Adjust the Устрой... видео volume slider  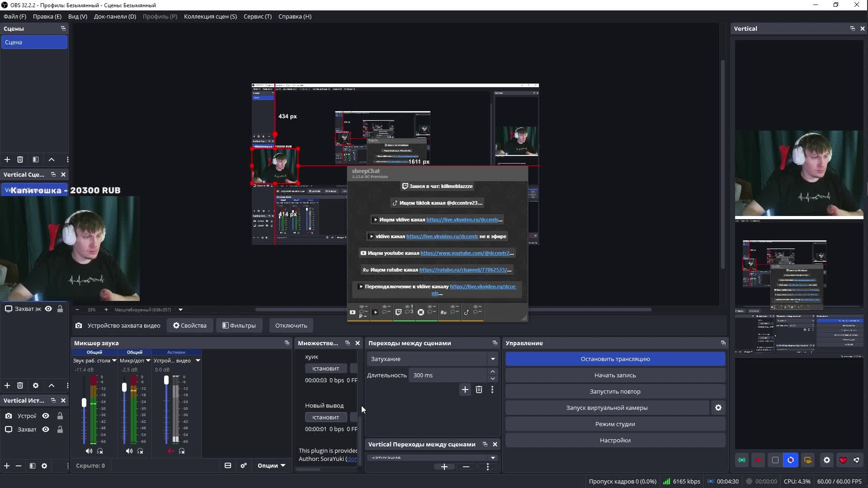(x=166, y=380)
